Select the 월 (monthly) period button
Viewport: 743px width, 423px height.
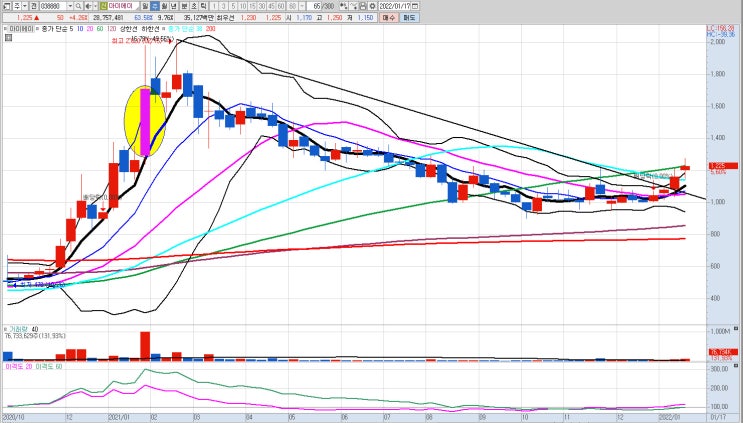tap(164, 6)
